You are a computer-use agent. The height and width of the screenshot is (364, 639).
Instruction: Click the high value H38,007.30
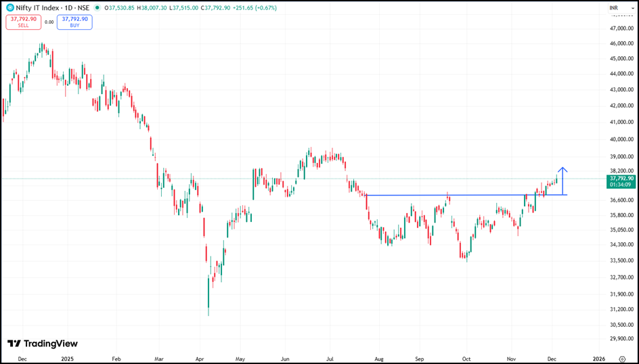point(153,7)
